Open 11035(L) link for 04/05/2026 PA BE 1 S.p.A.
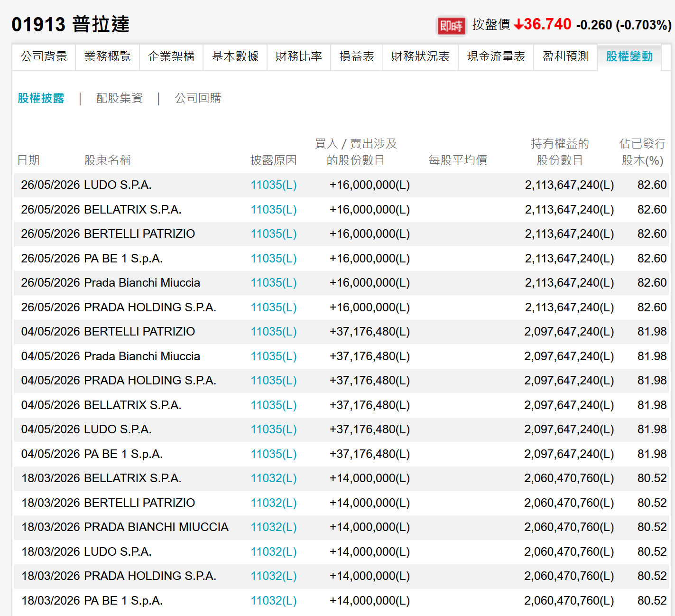This screenshot has width=675, height=616. pyautogui.click(x=274, y=454)
